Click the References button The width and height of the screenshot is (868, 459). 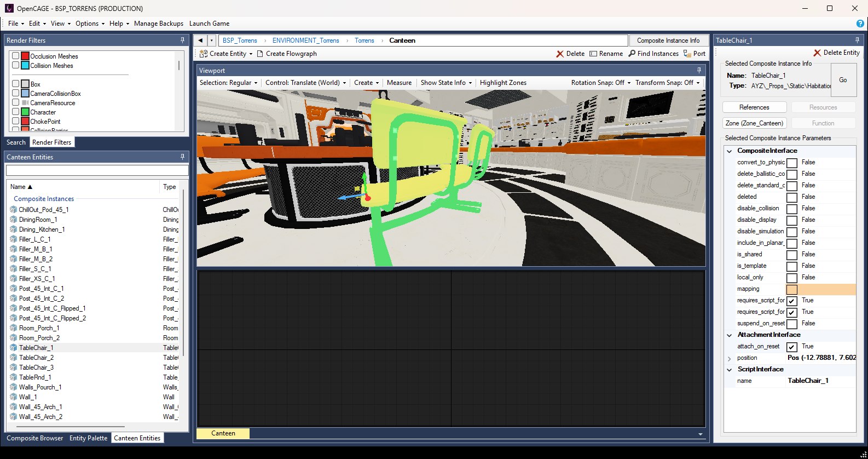pyautogui.click(x=754, y=107)
